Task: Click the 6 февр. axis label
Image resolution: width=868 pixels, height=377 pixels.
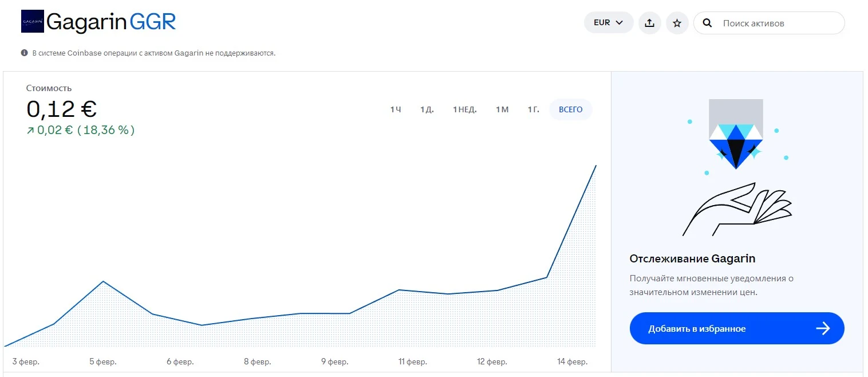Action: tap(180, 362)
